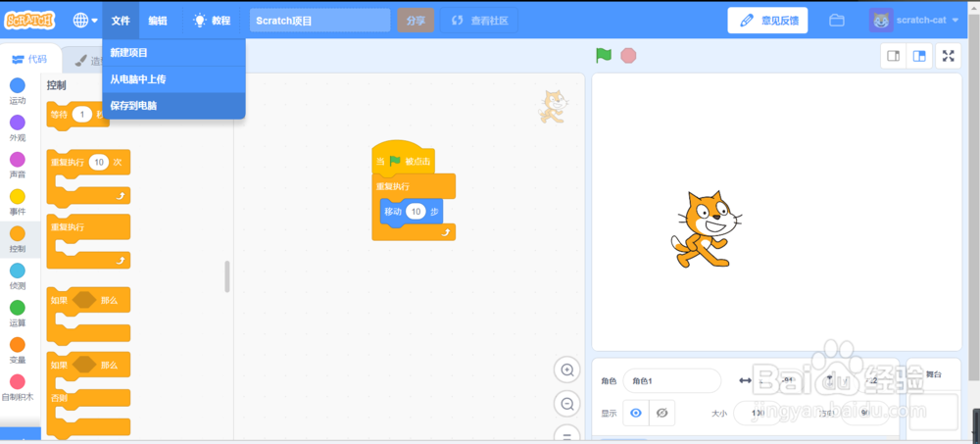
Task: Click the red stop button
Action: pos(628,56)
